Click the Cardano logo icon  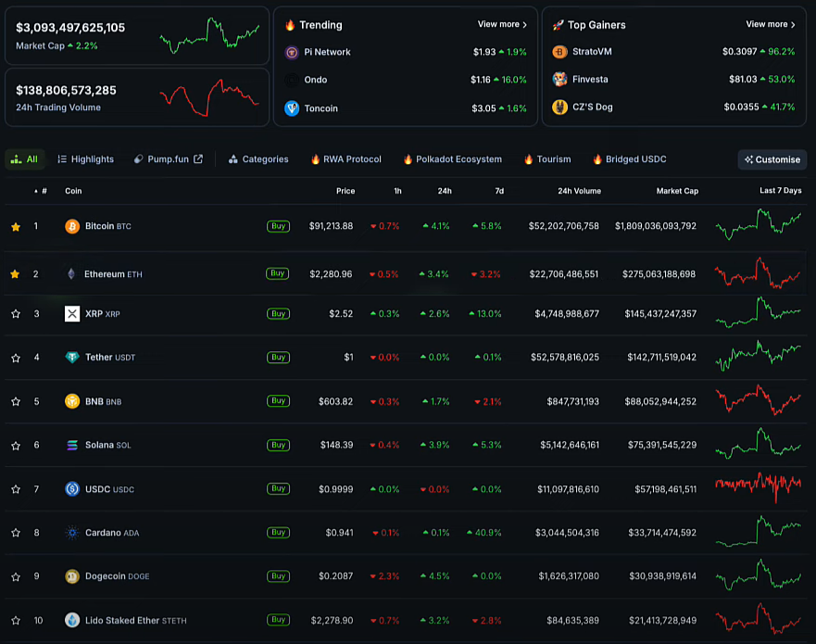click(72, 533)
